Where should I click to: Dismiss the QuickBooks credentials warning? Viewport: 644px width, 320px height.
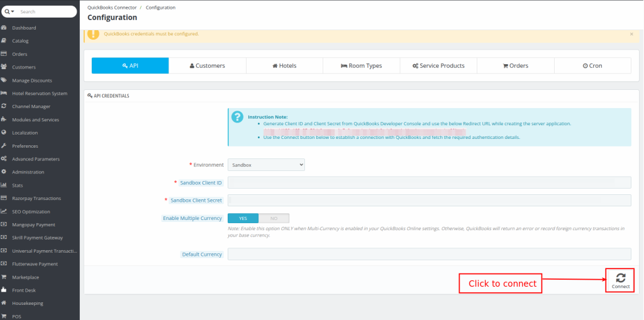pos(631,34)
